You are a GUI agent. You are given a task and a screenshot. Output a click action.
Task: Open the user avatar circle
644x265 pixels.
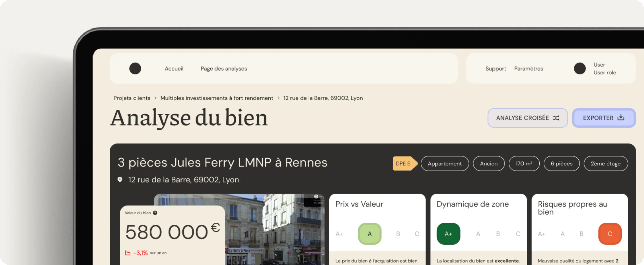(x=580, y=69)
